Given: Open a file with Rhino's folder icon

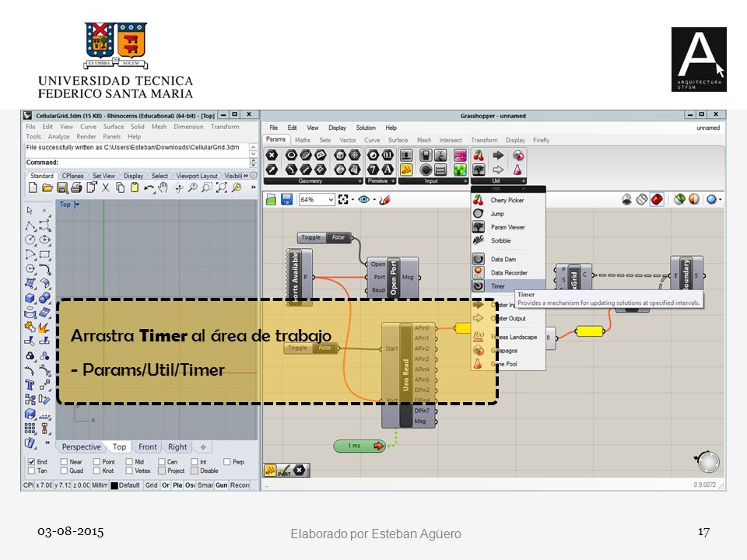Looking at the screenshot, I should (x=47, y=187).
